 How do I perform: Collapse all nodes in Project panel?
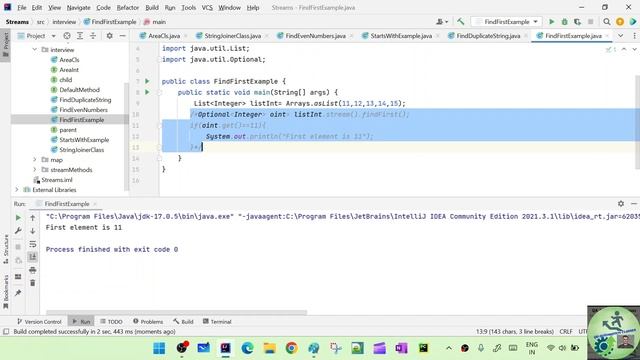click(93, 36)
